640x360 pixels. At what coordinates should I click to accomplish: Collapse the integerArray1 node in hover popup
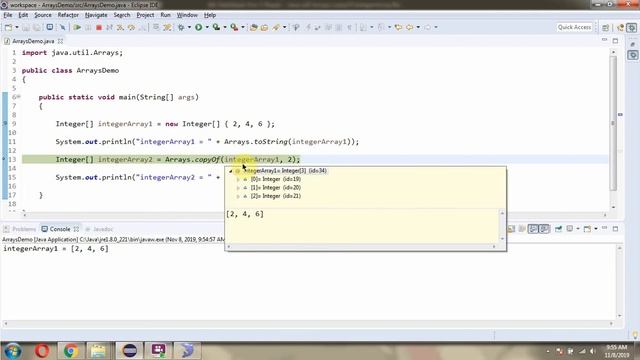[231, 171]
